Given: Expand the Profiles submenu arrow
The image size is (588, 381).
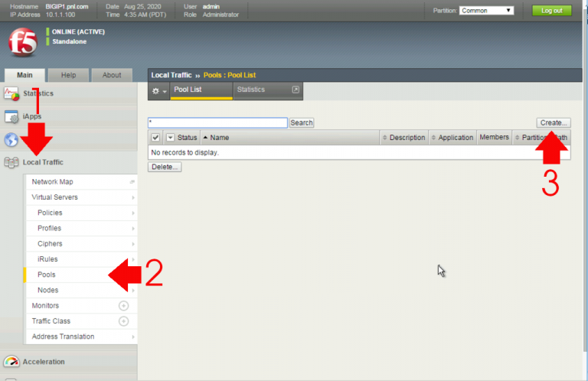Looking at the screenshot, I should (x=133, y=229).
